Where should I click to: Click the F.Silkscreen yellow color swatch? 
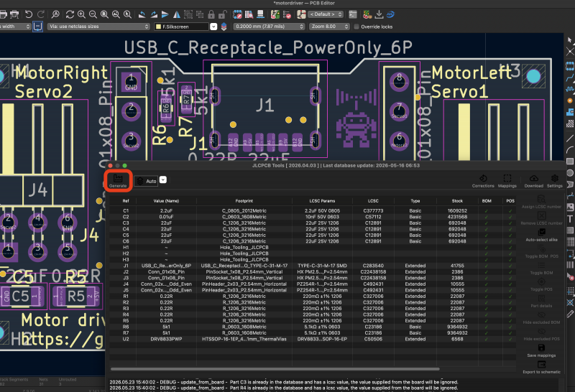[x=158, y=27]
